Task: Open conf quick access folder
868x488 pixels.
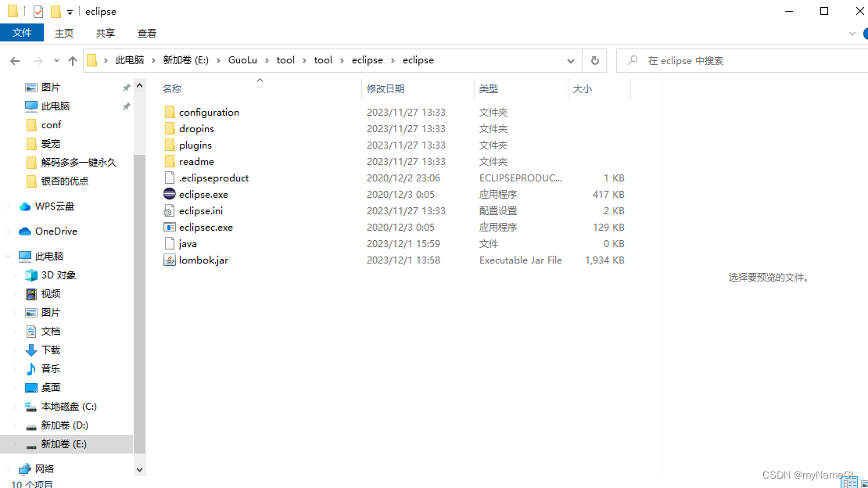Action: coord(44,124)
